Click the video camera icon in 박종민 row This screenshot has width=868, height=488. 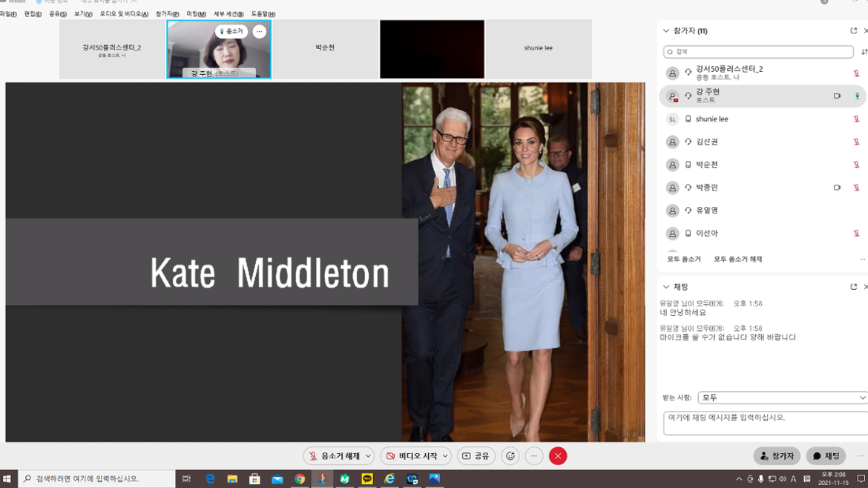(x=837, y=188)
